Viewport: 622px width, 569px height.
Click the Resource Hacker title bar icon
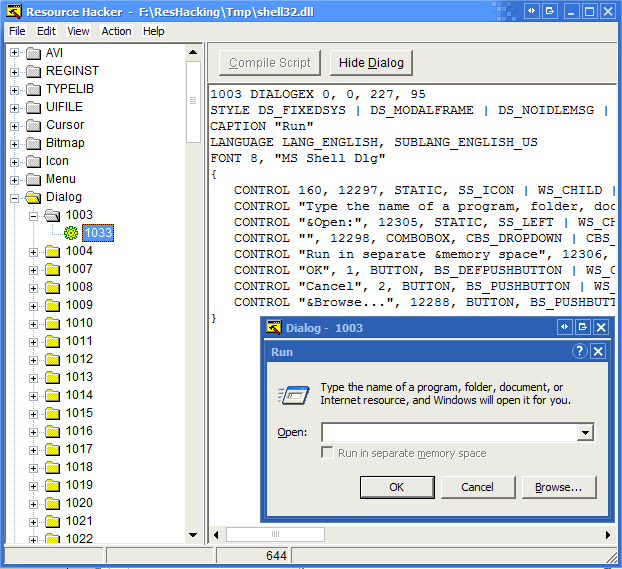coord(13,11)
